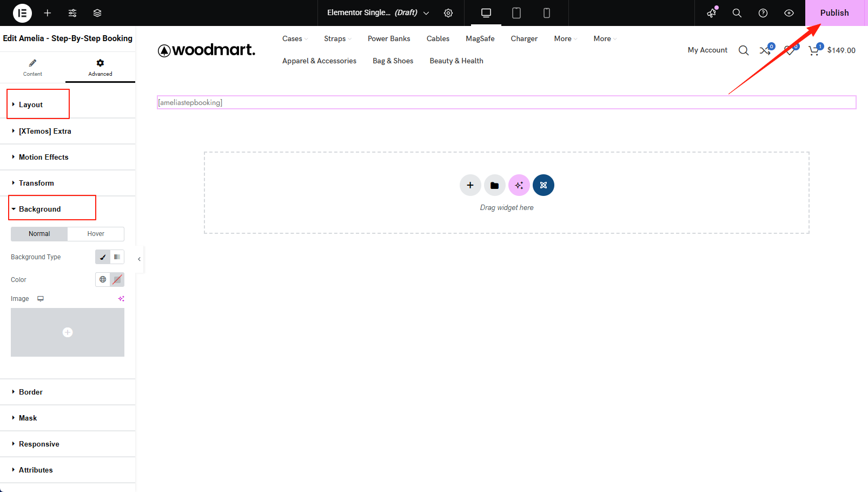Open the background color picker swatch
This screenshot has width=868, height=492.
[x=117, y=280]
